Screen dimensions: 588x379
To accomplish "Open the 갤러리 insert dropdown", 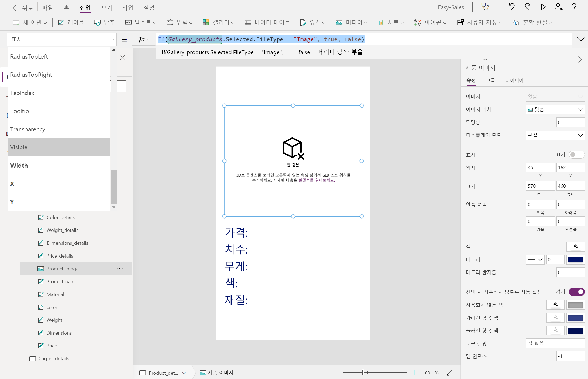I will (x=218, y=22).
